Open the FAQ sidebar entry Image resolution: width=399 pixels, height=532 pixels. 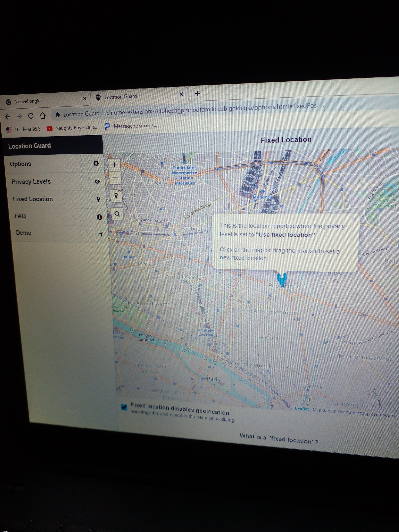click(x=20, y=216)
